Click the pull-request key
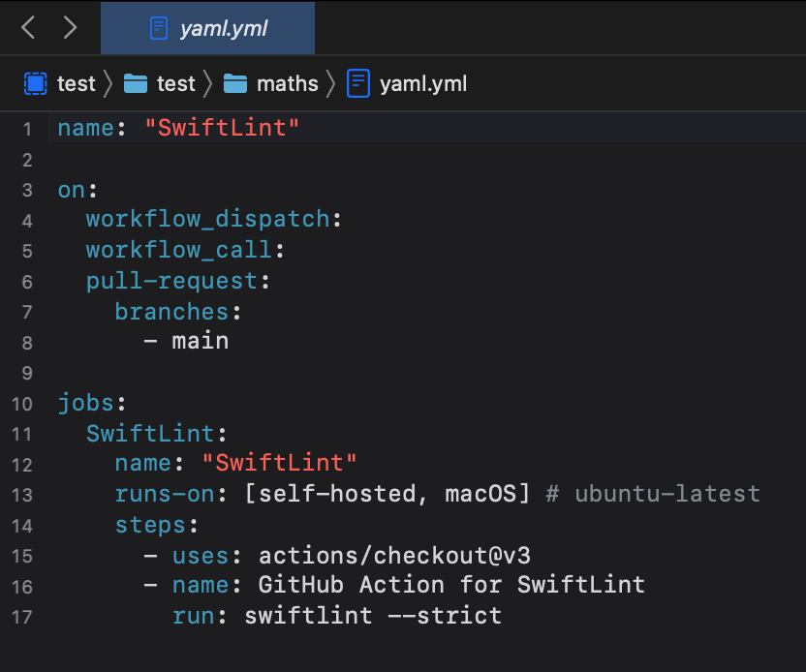806x672 pixels. (171, 282)
